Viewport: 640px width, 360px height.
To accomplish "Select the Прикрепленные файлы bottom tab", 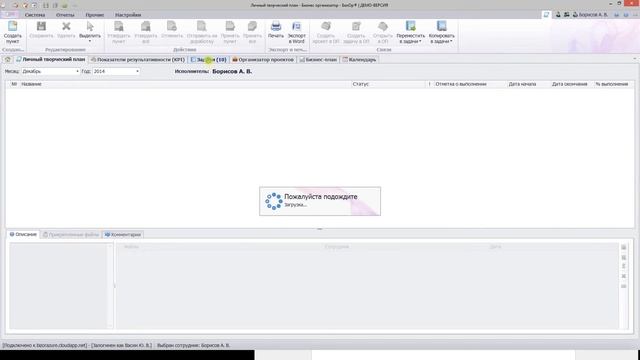I will pos(71,235).
